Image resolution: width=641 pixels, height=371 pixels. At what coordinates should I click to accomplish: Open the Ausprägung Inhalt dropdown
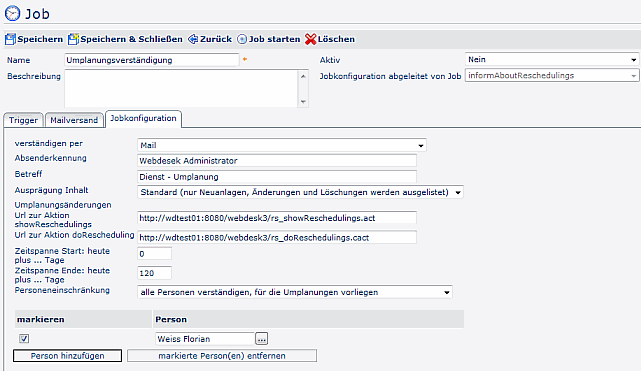[300, 192]
